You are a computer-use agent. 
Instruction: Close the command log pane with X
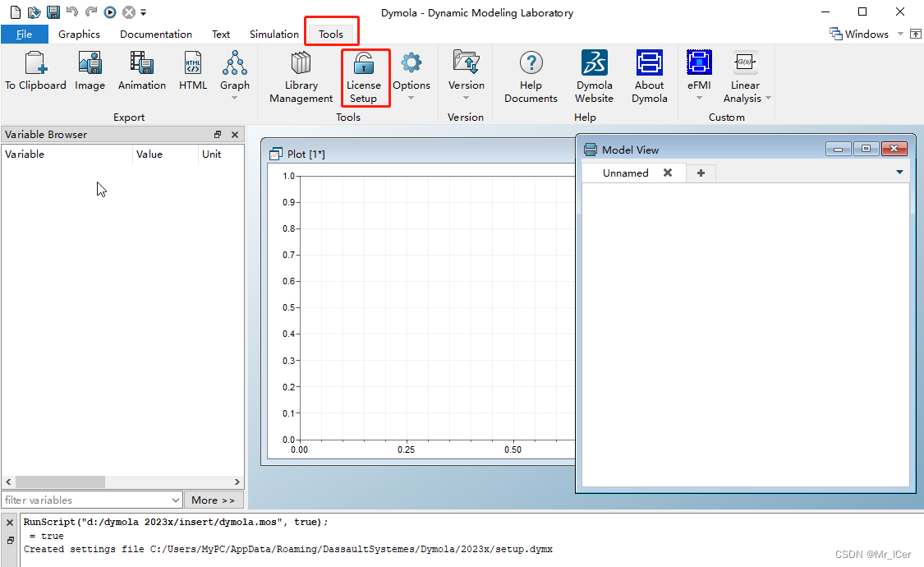pos(9,523)
